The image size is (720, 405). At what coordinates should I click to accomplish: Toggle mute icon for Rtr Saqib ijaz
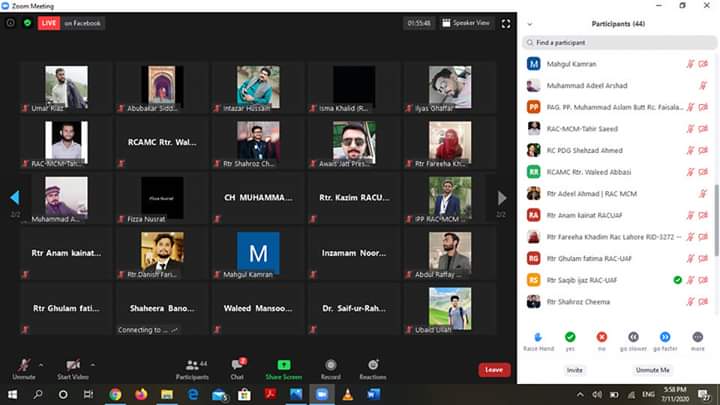pyautogui.click(x=690, y=280)
